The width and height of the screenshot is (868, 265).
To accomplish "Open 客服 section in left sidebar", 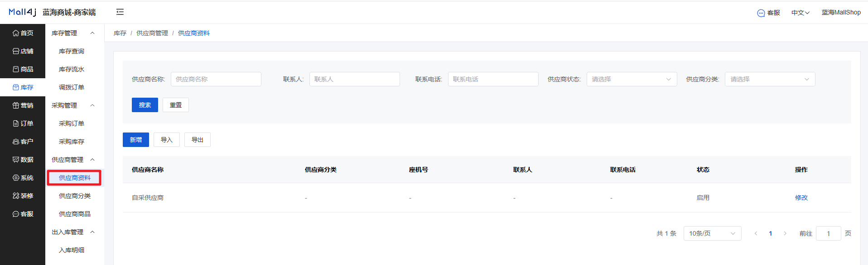I will coord(23,214).
